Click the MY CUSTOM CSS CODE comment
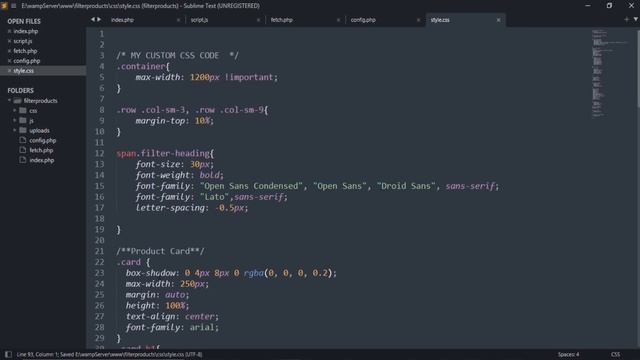The width and height of the screenshot is (640, 360). [x=178, y=56]
